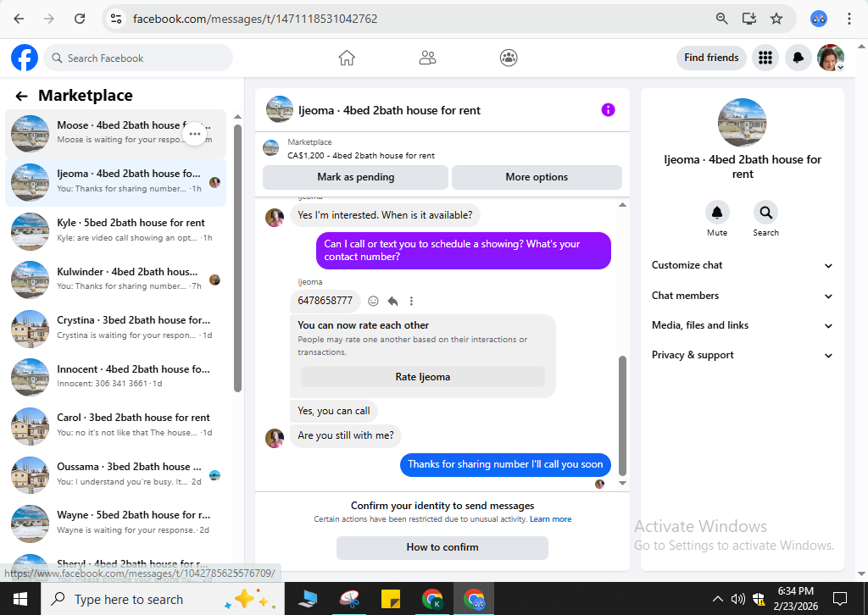Open the Chrome three-dot menu
Viewport: 868px width, 615px height.
[849, 19]
